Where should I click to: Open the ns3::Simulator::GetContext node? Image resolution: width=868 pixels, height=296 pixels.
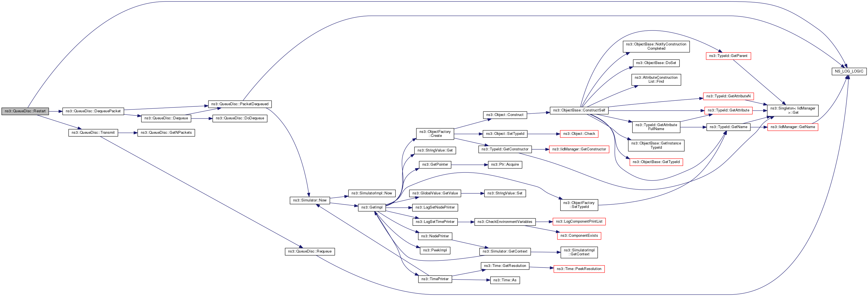click(x=505, y=251)
